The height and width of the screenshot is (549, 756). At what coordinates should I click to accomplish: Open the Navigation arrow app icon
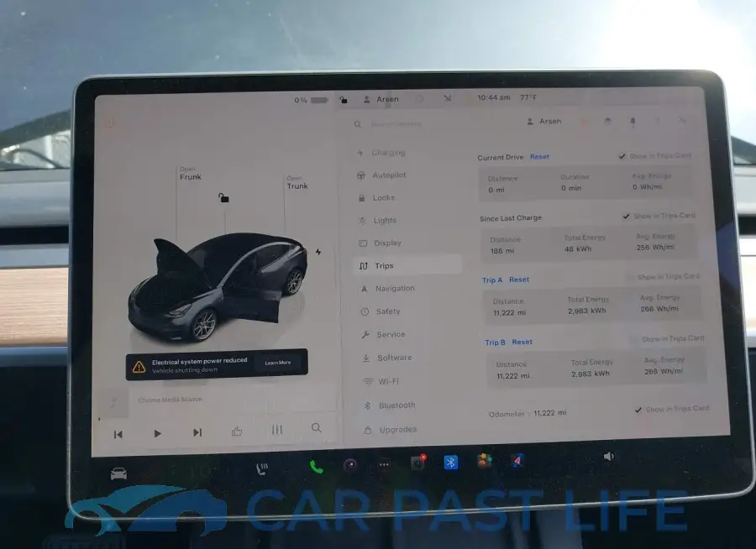(517, 461)
